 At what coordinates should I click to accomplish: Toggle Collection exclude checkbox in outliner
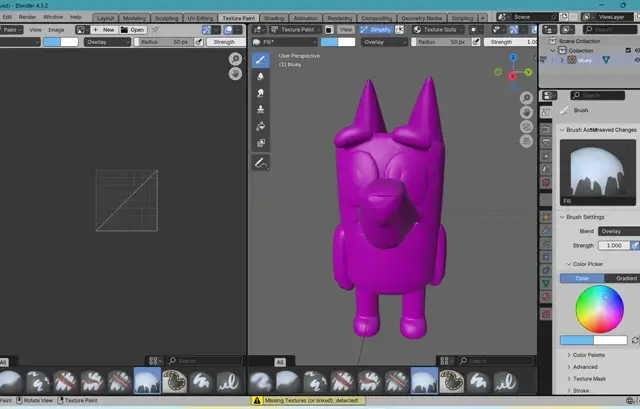tap(628, 50)
